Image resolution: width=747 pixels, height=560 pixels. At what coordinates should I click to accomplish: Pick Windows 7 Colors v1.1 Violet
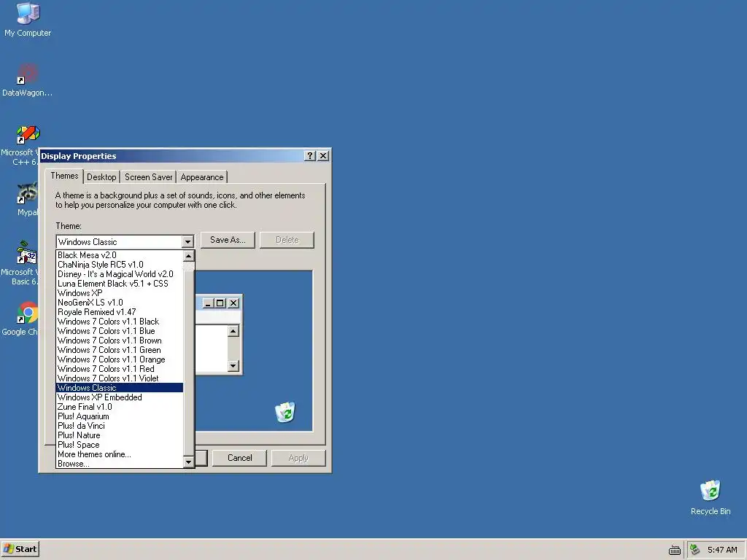(x=120, y=378)
